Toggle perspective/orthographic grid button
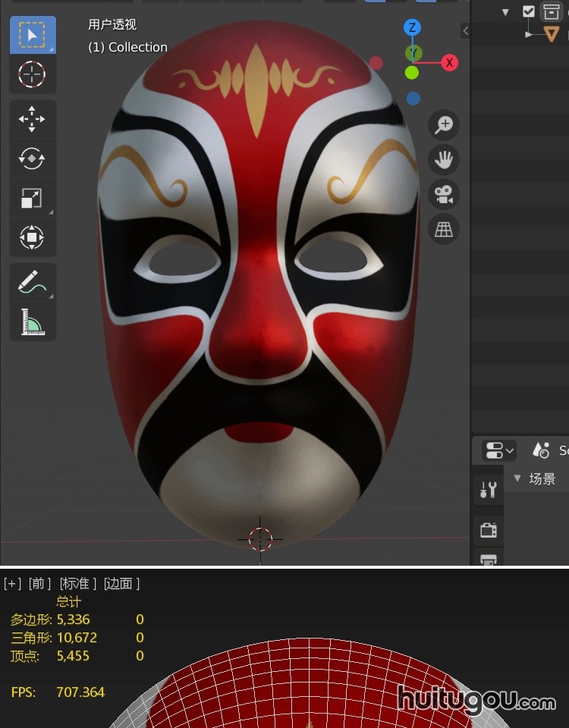Viewport: 569px width, 728px height. [444, 229]
